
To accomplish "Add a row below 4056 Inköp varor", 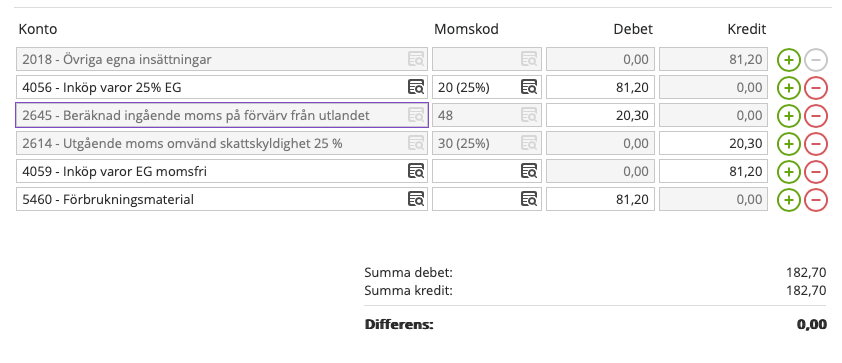I will [x=789, y=88].
